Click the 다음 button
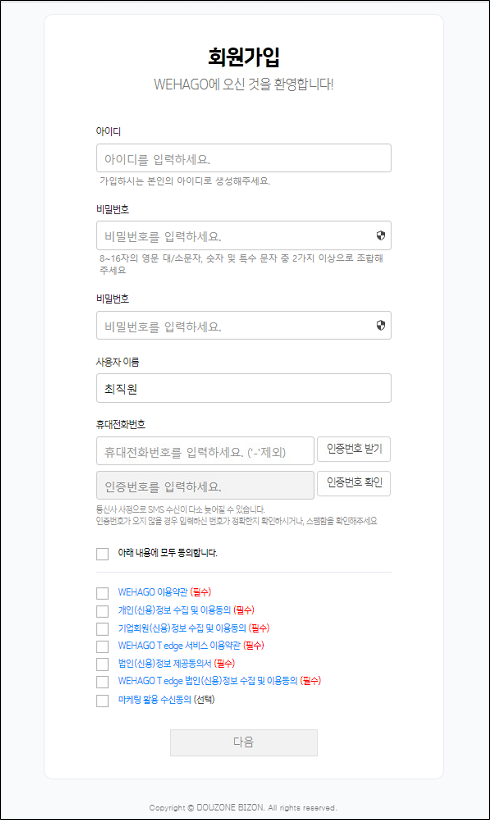 click(x=244, y=742)
